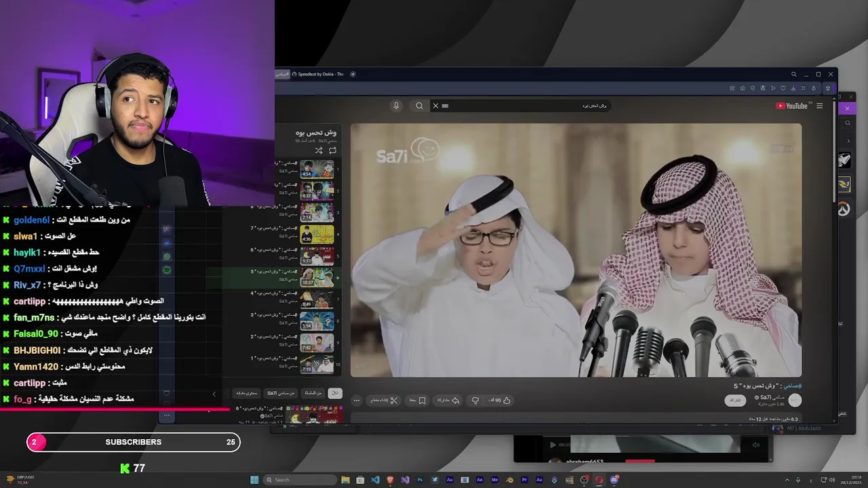Open Visual Studio Code from taskbar

coord(375,480)
